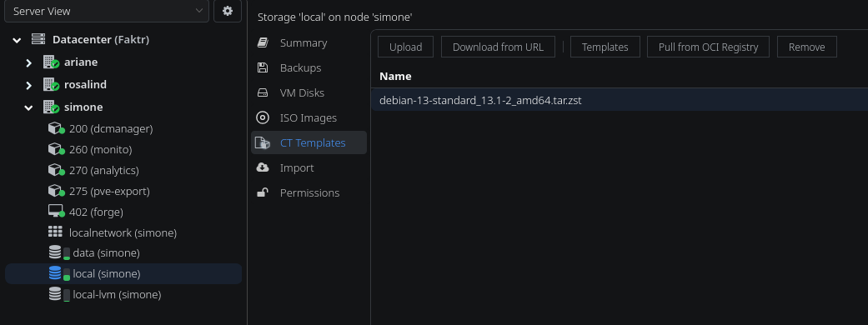Collapse the simone node
This screenshot has width=868, height=325.
pyautogui.click(x=29, y=107)
